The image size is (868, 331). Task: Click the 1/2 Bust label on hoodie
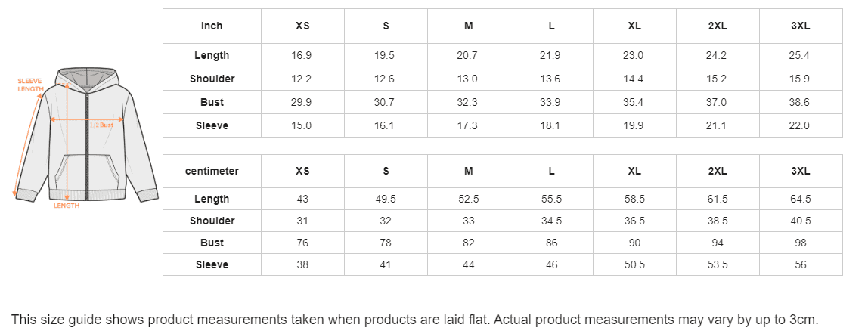[101, 125]
